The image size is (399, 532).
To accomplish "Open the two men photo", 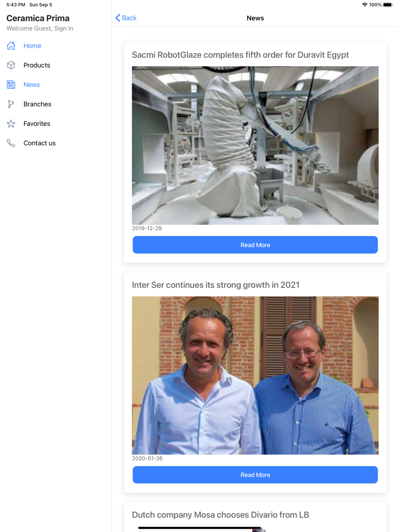I will 255,376.
